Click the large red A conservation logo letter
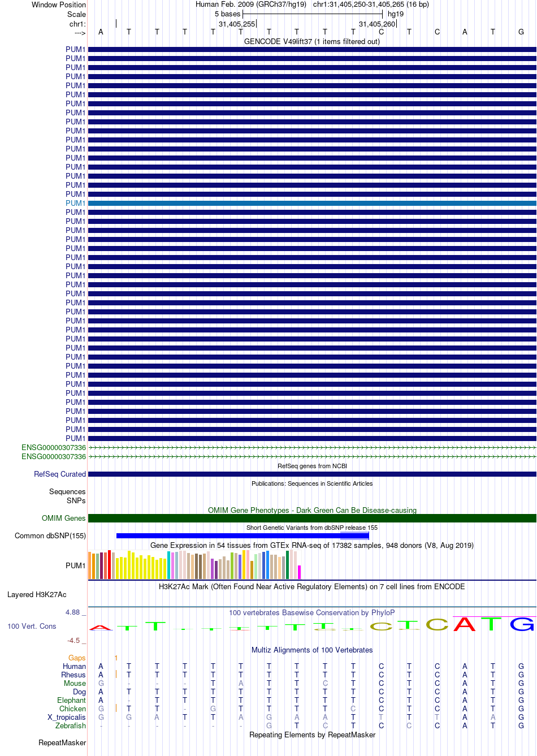The width and height of the screenshot is (537, 756). (465, 624)
